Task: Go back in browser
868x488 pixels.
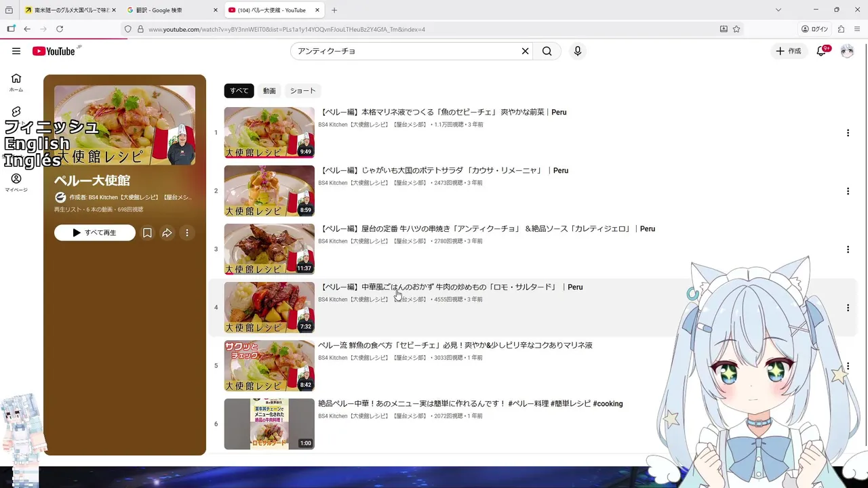Action: pyautogui.click(x=27, y=29)
